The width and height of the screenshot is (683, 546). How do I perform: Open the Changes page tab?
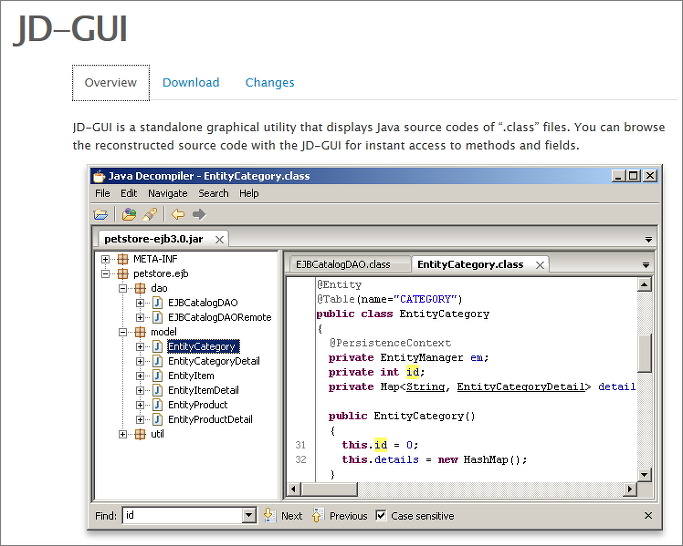270,82
